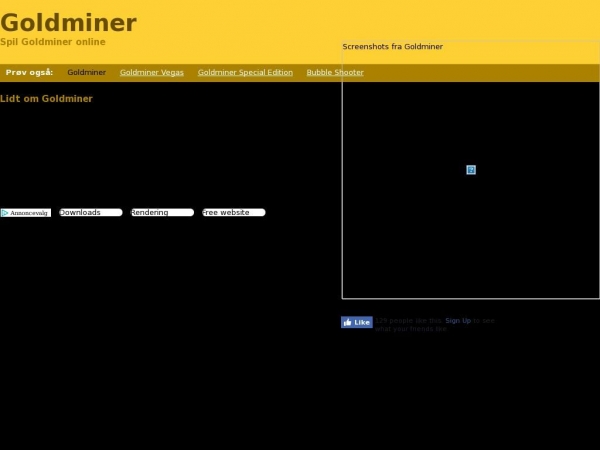Click the Sign Up link

[458, 321]
